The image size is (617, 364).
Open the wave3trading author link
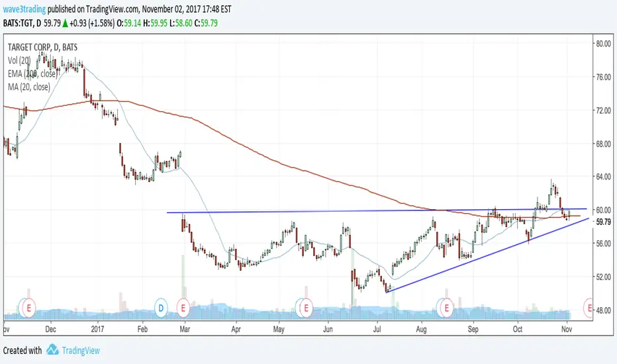(x=24, y=9)
